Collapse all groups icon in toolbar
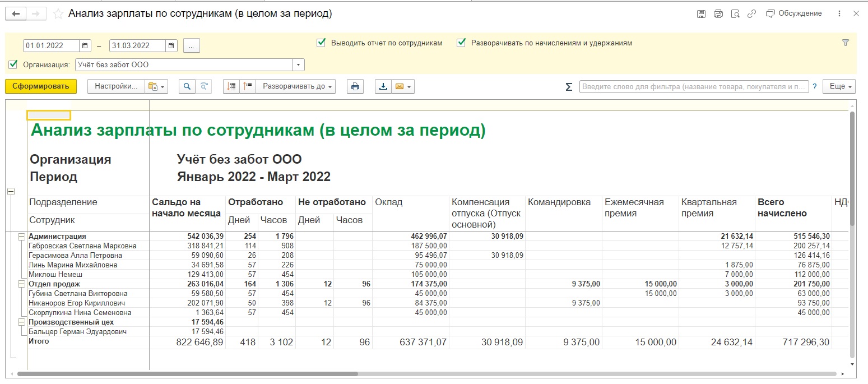 click(x=231, y=86)
